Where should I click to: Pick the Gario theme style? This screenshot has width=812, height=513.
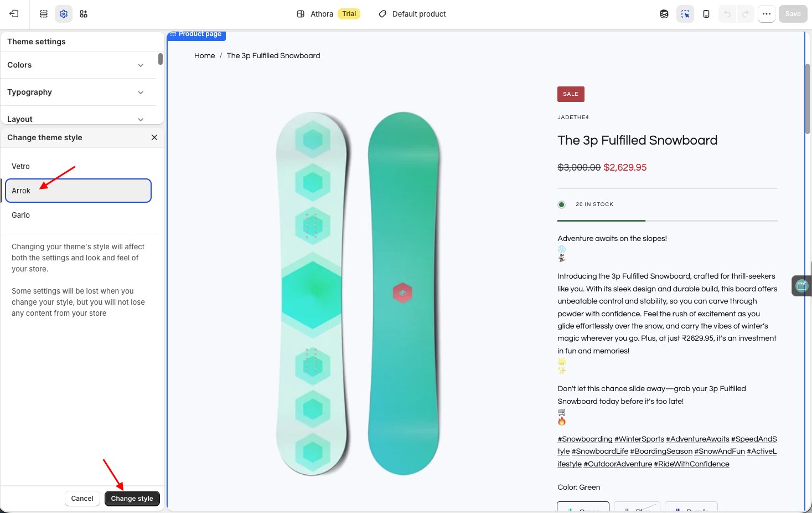click(78, 215)
